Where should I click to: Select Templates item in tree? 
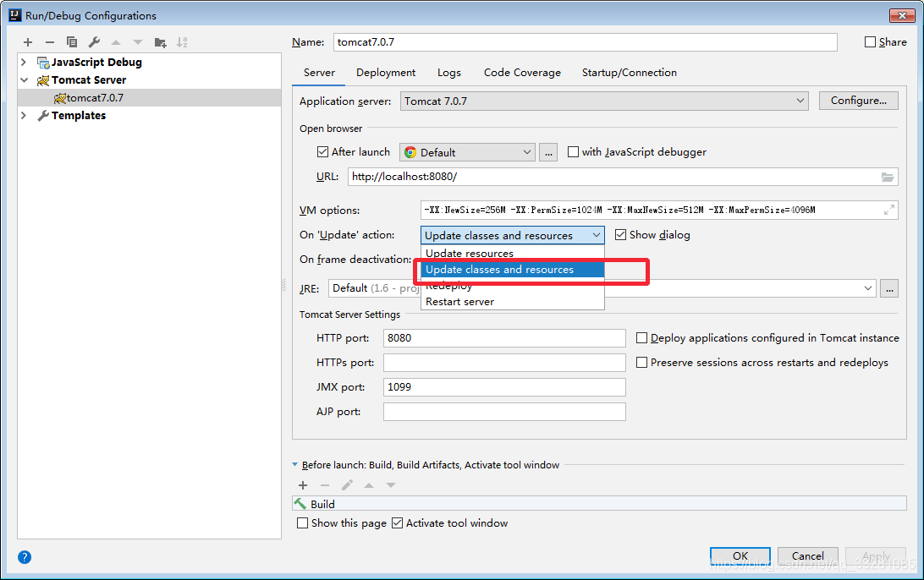[x=79, y=116]
